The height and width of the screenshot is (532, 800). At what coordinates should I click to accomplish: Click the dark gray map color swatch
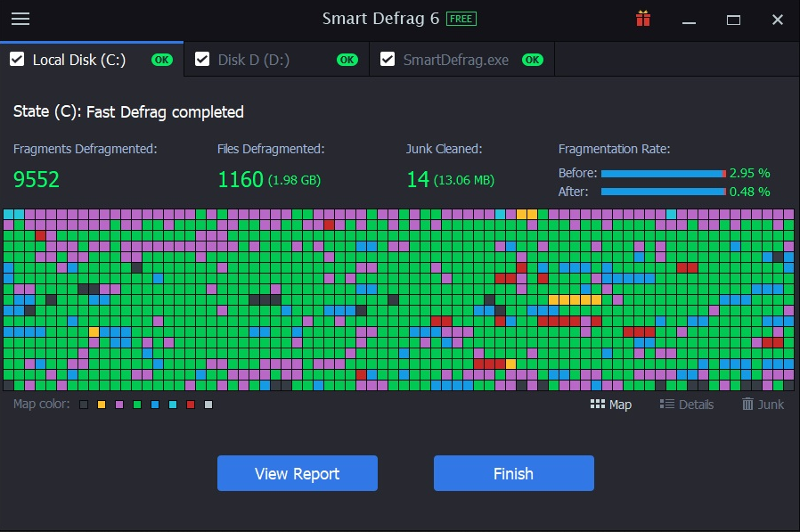[x=84, y=405]
